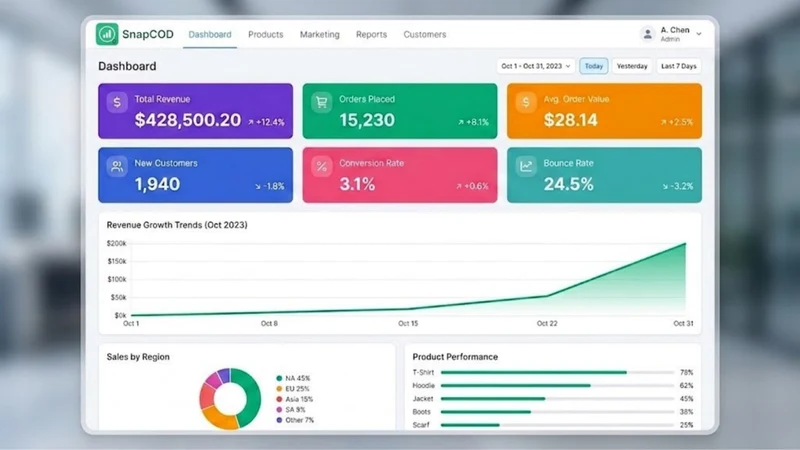
Task: Click the Product Performance heading
Action: (455, 357)
